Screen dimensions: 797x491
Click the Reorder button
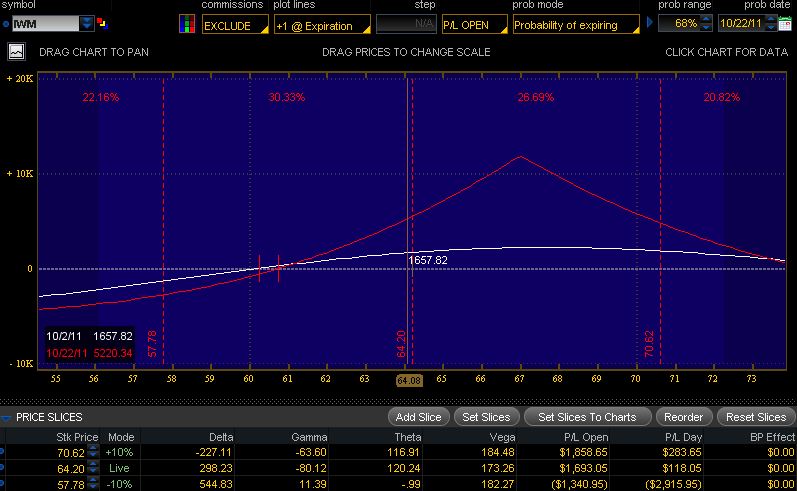tap(683, 417)
